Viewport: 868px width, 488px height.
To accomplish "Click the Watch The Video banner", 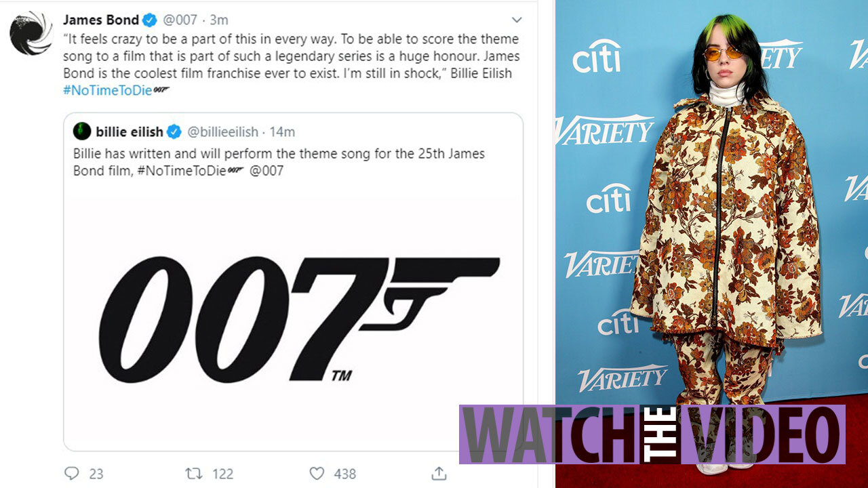I will click(652, 434).
